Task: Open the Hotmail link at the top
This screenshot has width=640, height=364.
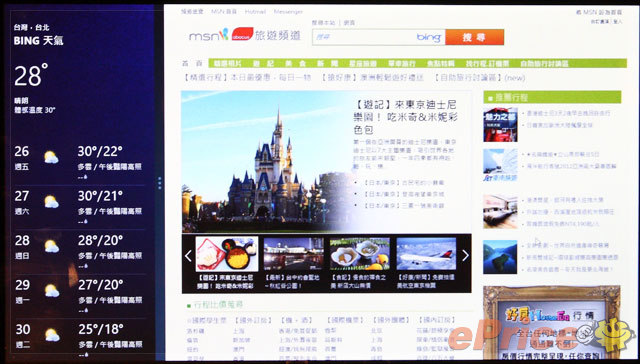Action: [x=255, y=12]
